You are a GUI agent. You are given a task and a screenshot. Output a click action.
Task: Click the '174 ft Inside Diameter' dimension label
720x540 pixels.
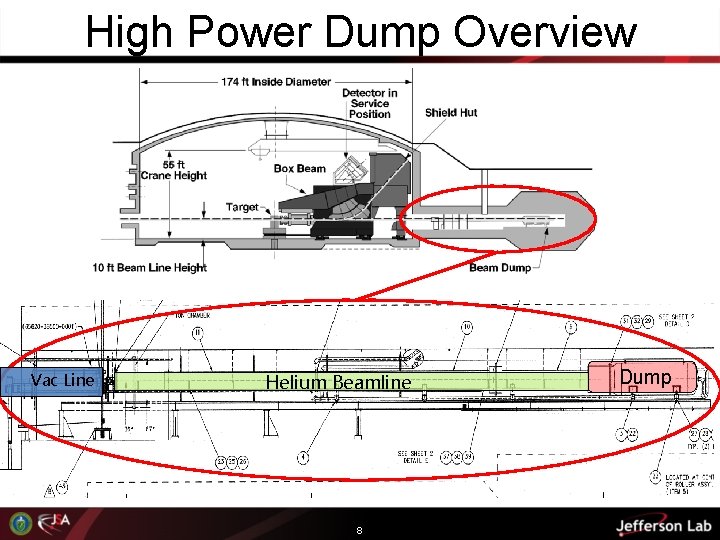pos(276,82)
